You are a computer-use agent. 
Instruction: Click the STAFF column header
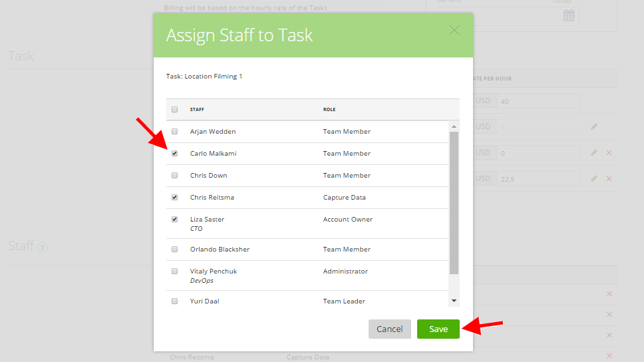pos(197,109)
